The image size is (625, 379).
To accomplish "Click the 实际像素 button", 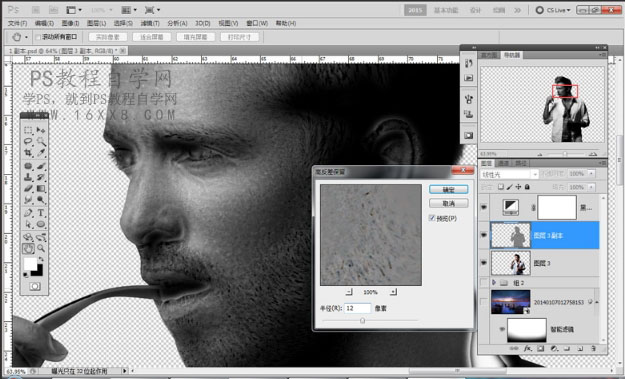I will click(x=108, y=37).
